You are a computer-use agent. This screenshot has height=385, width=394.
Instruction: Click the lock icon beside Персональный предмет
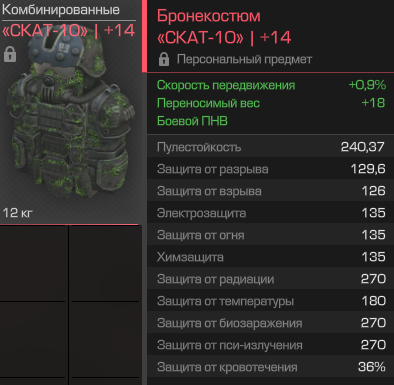tap(164, 59)
